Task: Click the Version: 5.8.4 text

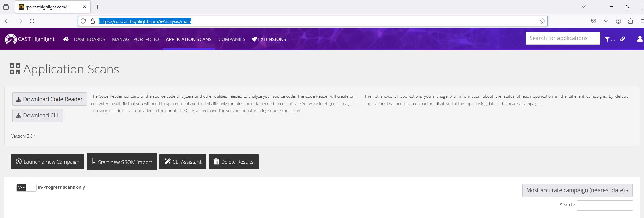Action: pyautogui.click(x=23, y=136)
